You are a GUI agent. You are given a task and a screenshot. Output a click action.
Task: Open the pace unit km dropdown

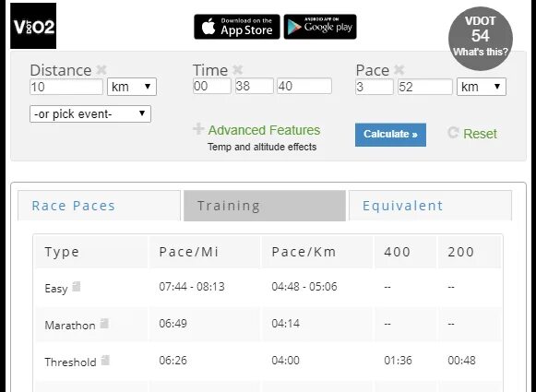click(x=482, y=87)
